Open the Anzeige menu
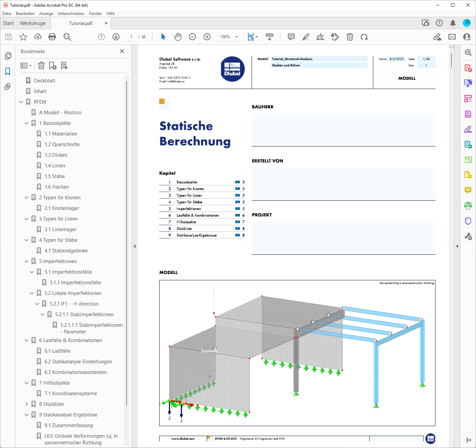 [46, 14]
